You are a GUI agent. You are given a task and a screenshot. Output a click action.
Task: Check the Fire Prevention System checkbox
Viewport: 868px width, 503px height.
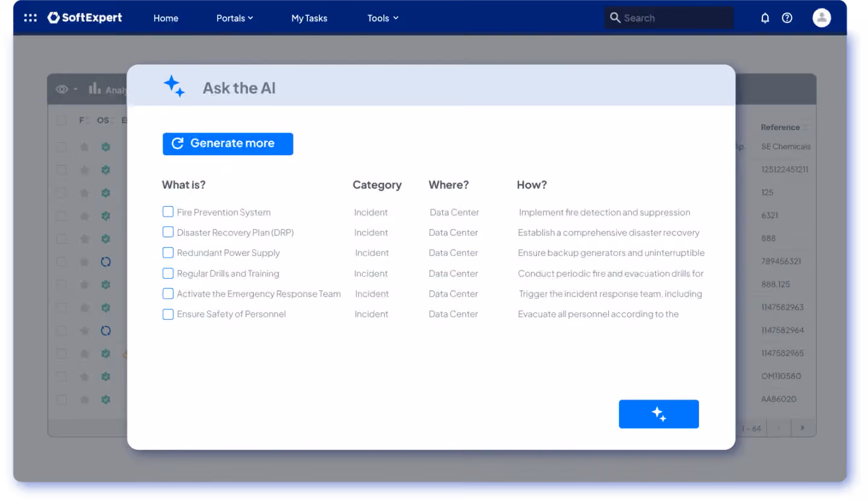[x=168, y=212]
